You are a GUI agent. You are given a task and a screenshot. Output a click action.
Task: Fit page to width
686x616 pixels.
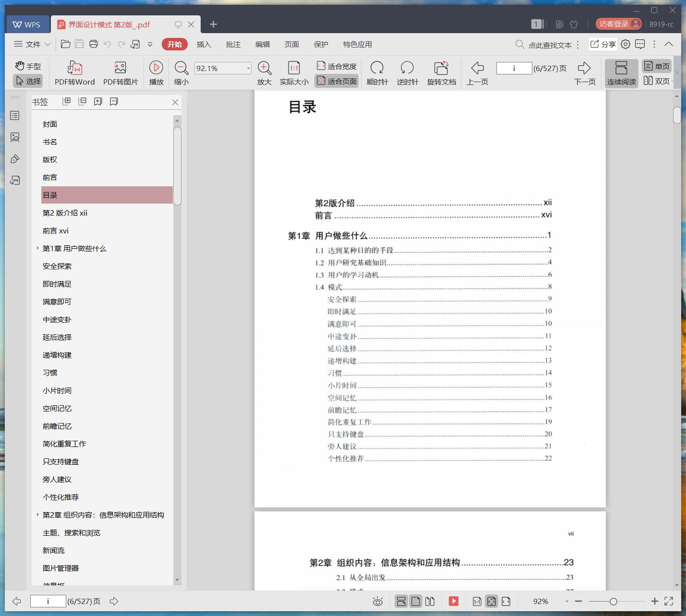(x=337, y=66)
